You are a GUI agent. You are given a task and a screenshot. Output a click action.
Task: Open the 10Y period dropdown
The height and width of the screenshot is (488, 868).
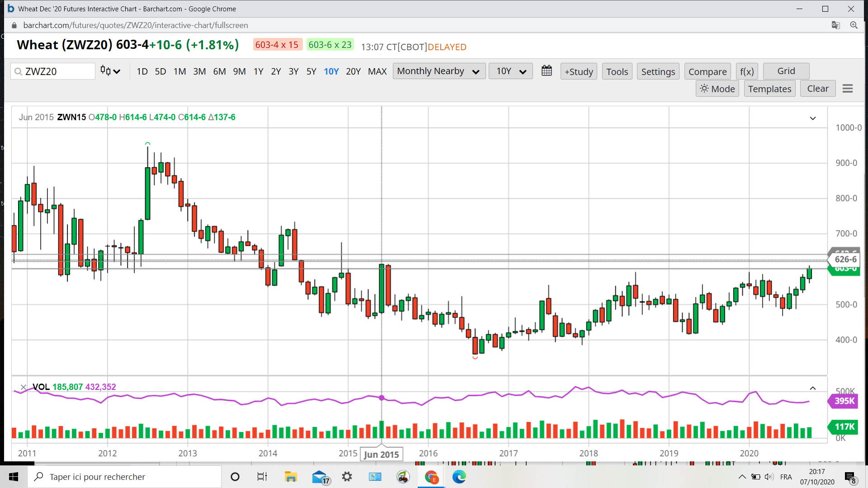510,71
